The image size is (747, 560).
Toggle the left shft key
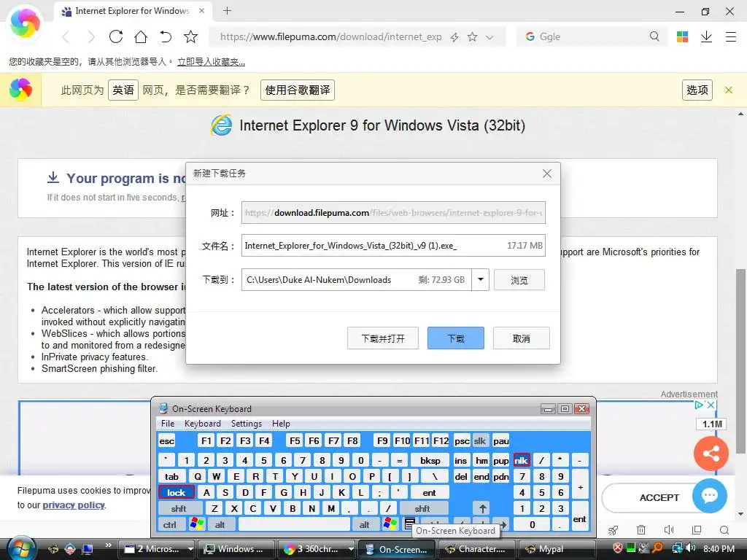179,508
